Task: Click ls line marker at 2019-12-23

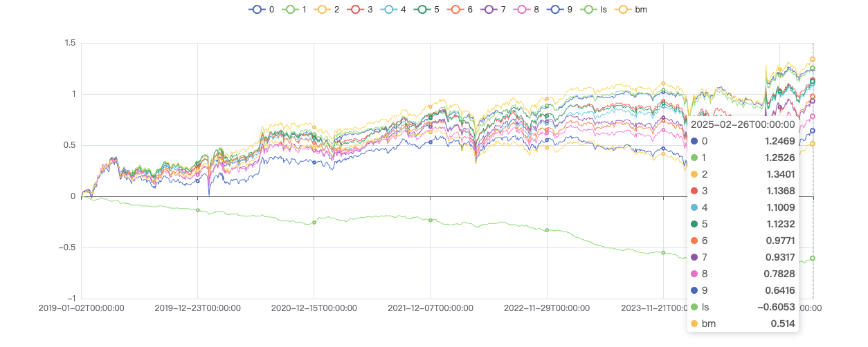Action: 197,210
